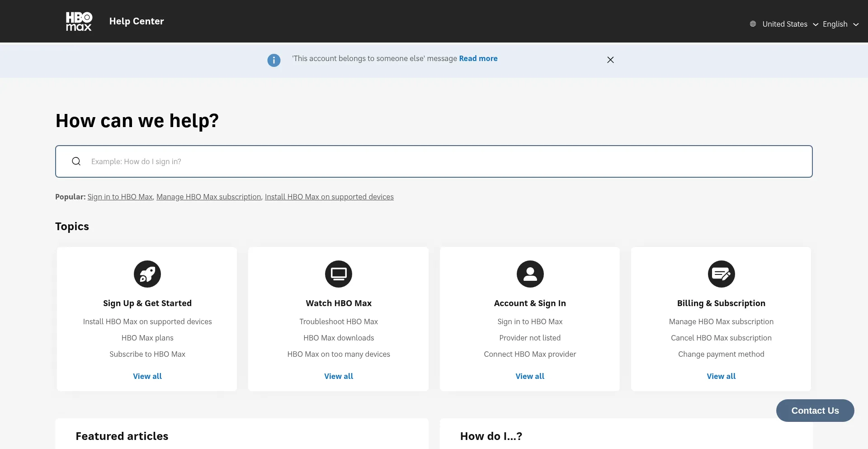Open the Sign Up & Get Started heading
The image size is (868, 449).
[x=147, y=303]
